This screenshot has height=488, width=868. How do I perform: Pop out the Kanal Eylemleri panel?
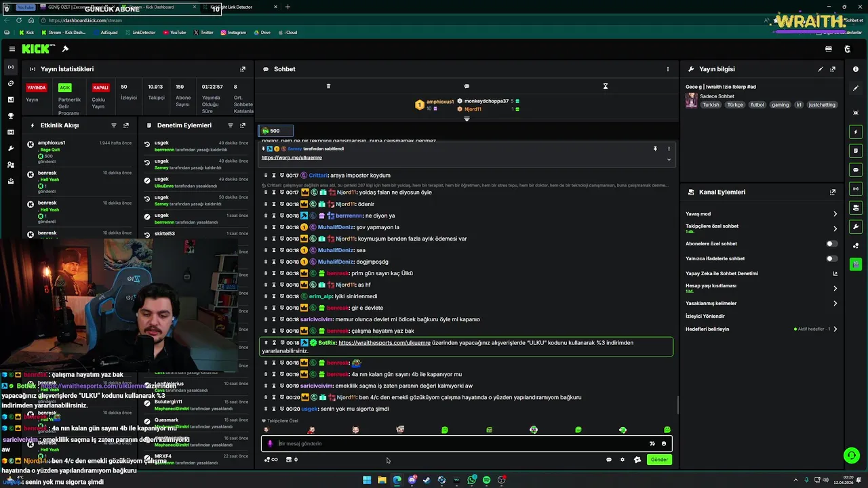(833, 192)
